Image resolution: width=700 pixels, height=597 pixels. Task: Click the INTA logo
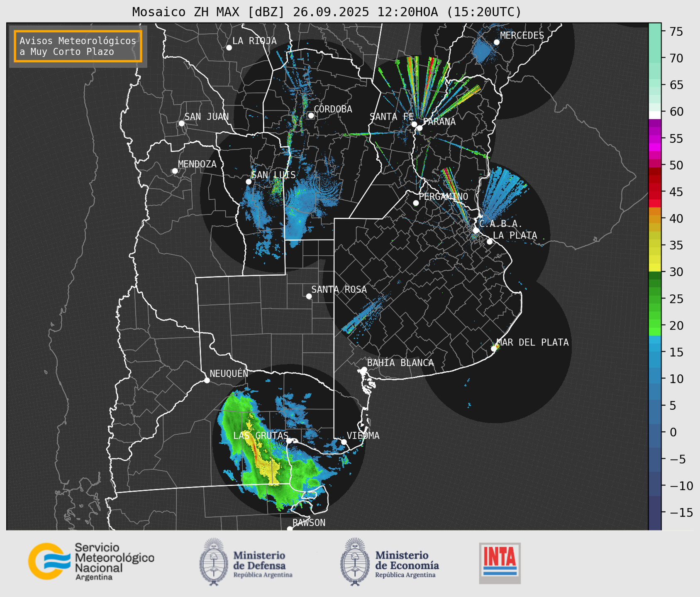pos(500,563)
